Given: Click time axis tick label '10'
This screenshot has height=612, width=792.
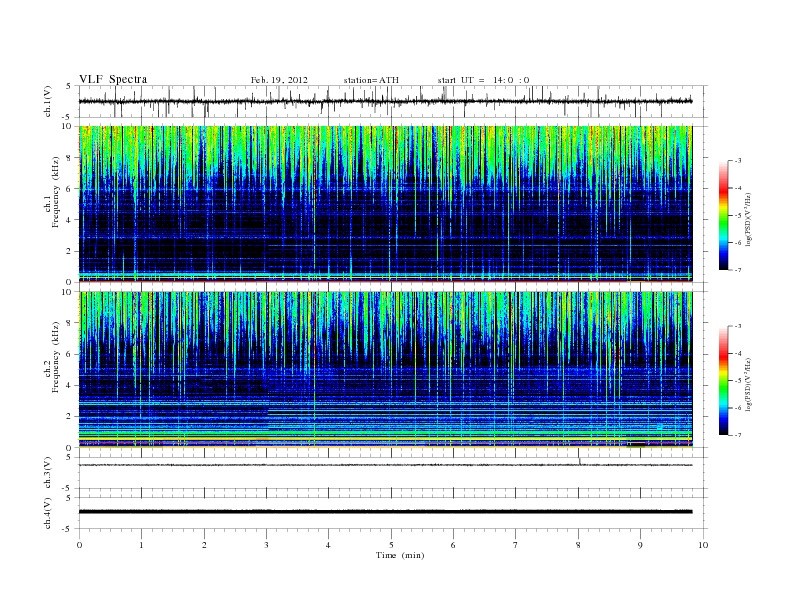Looking at the screenshot, I should pyautogui.click(x=703, y=545).
